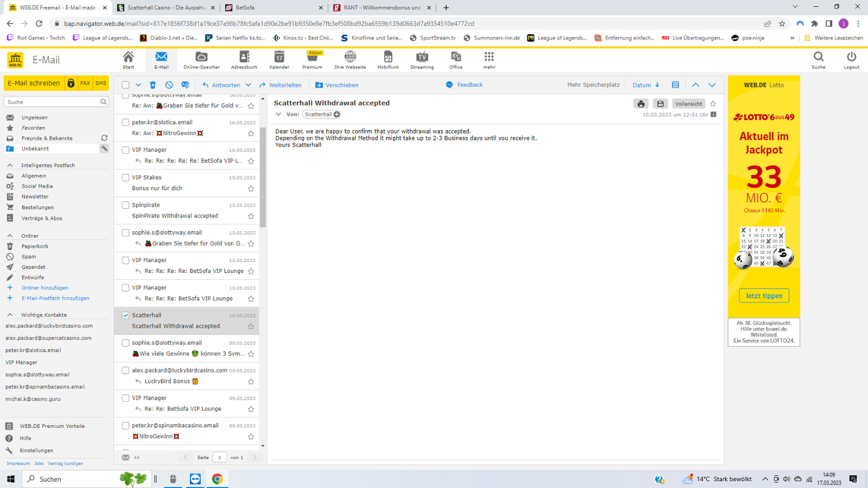Image resolution: width=868 pixels, height=488 pixels.
Task: Open the Kalender from the top navigation
Action: coord(279,59)
